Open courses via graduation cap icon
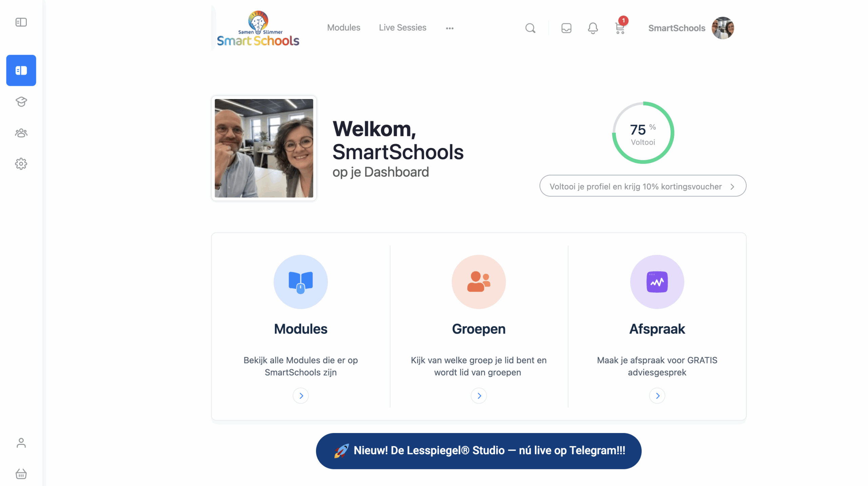The image size is (868, 486). 21,101
